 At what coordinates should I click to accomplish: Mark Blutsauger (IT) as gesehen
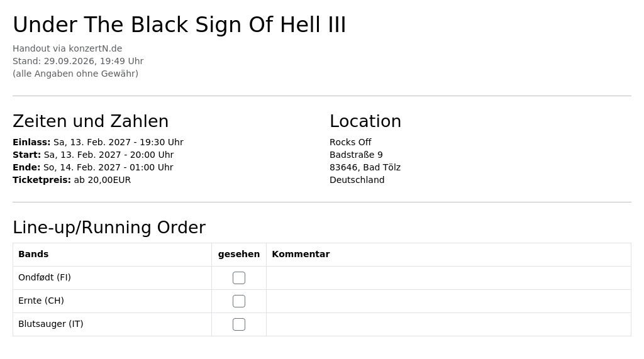tap(238, 324)
